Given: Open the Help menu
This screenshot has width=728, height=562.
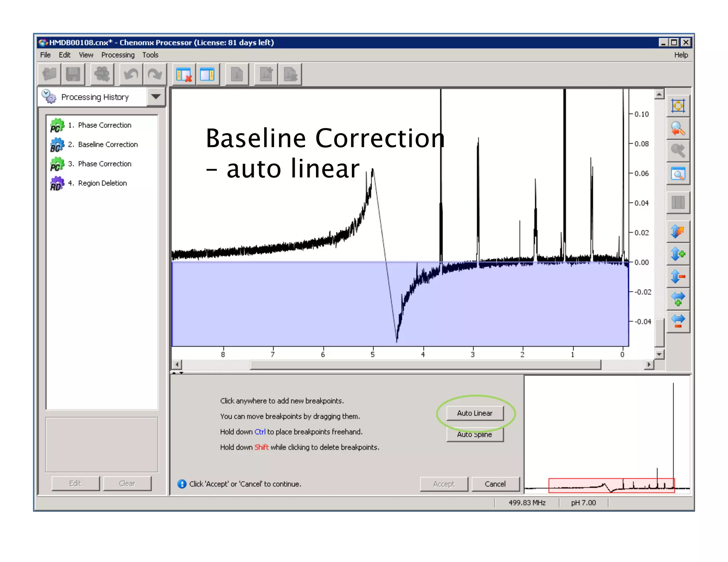Looking at the screenshot, I should (681, 55).
